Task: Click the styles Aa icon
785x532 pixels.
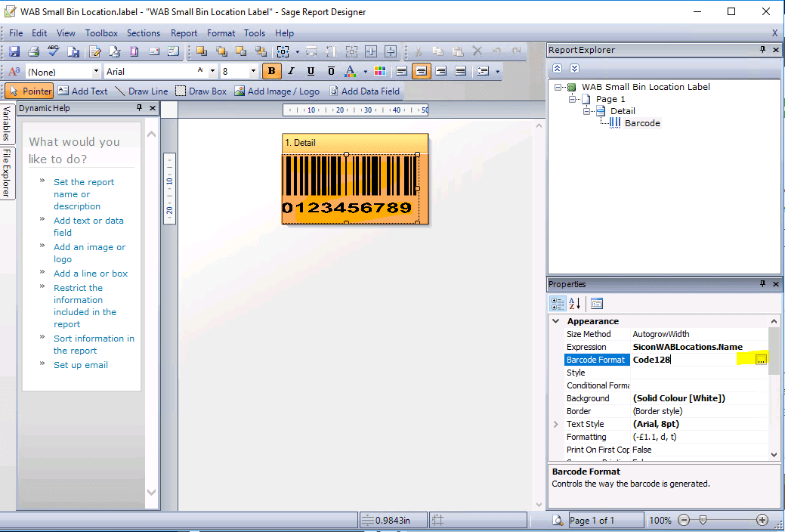Action: 14,72
